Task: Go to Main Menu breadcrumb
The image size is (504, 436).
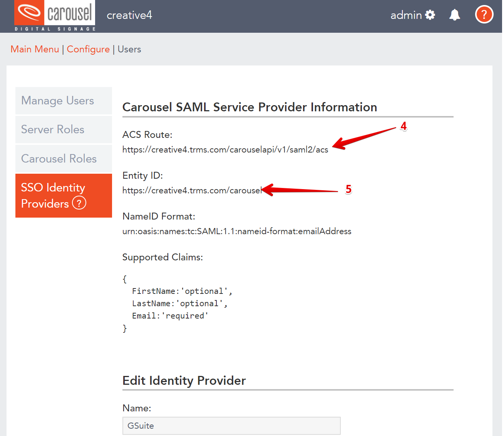Action: click(35, 49)
